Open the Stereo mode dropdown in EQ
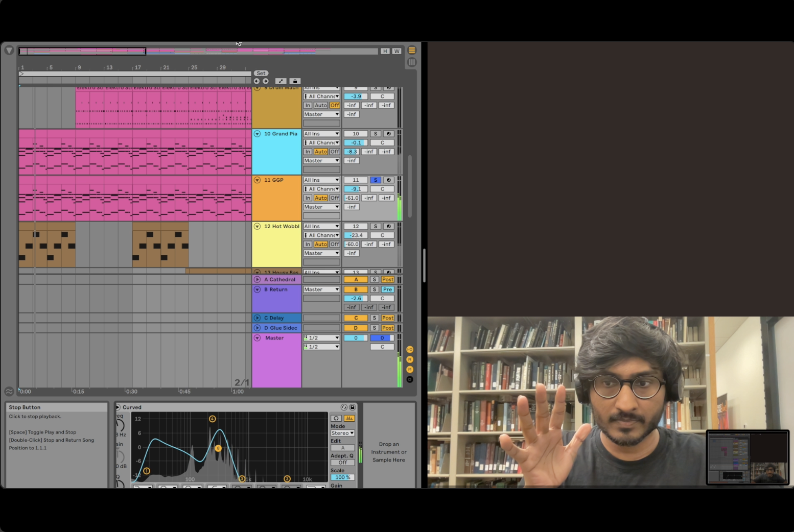 click(343, 433)
